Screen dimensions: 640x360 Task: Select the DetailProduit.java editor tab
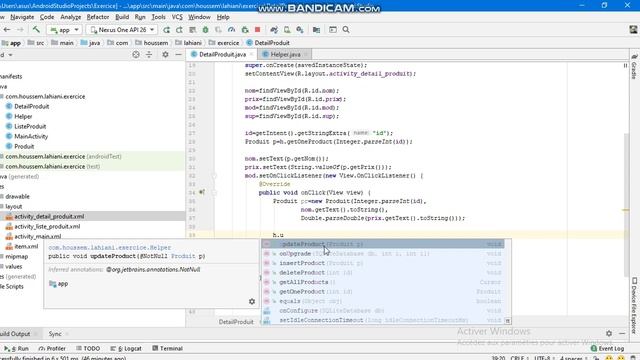222,54
